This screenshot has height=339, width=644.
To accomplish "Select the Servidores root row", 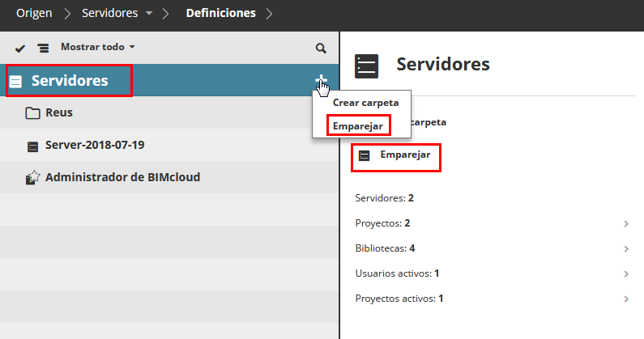I will pos(169,80).
